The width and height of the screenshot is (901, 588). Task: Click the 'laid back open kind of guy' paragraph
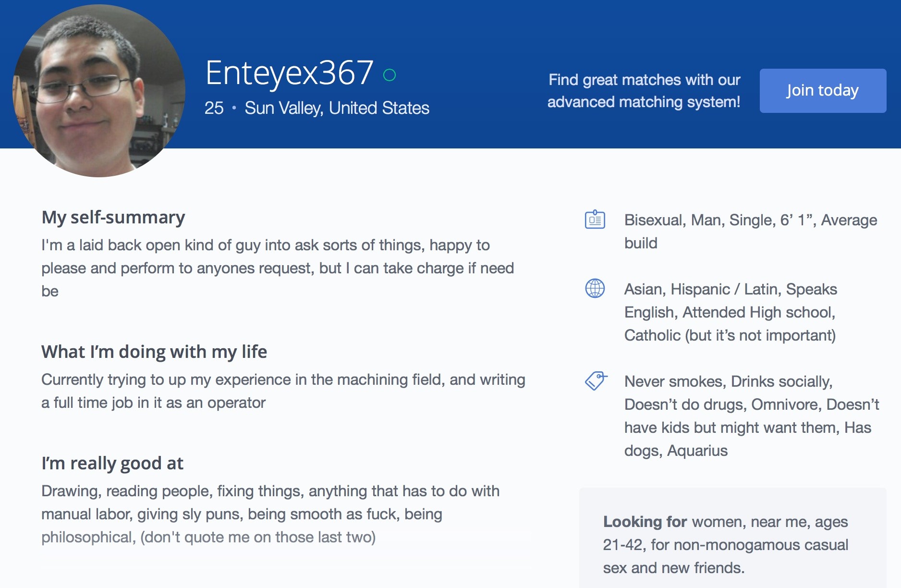coord(278,268)
